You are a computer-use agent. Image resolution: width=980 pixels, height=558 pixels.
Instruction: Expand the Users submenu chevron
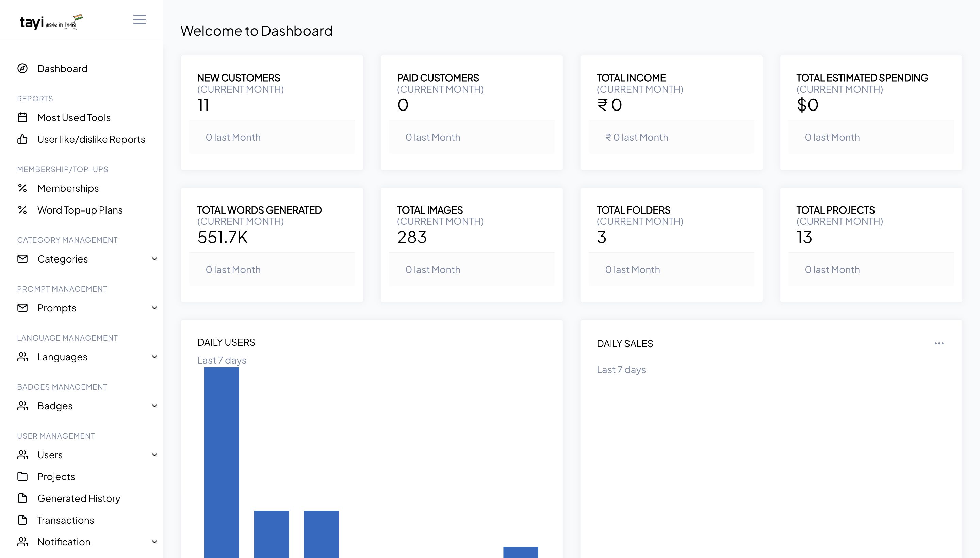tap(154, 455)
